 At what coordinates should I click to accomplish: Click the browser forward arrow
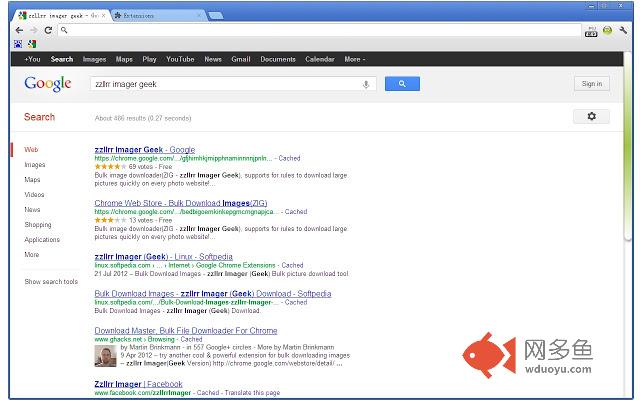point(33,30)
